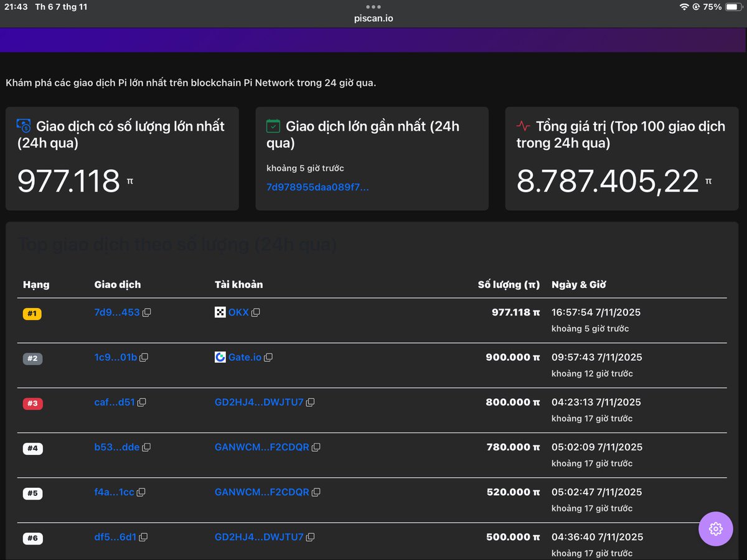Click the Số lượng (π) column header
The height and width of the screenshot is (560, 747).
click(x=509, y=284)
